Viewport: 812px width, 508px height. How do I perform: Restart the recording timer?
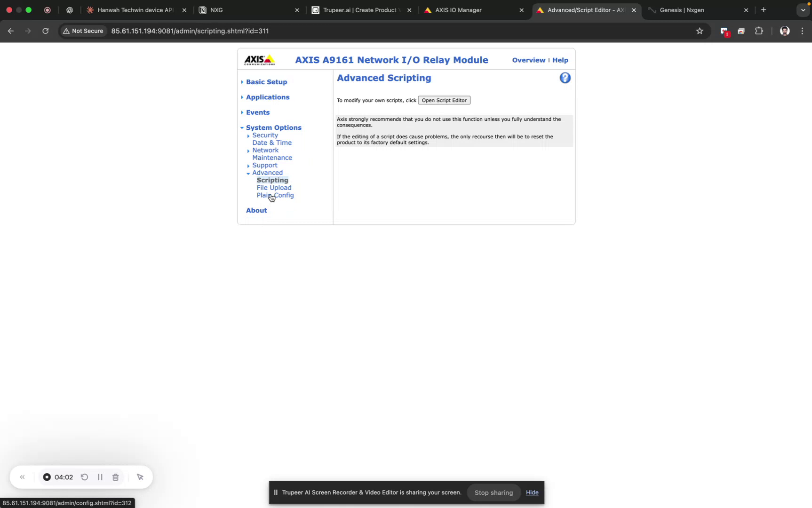(x=85, y=476)
